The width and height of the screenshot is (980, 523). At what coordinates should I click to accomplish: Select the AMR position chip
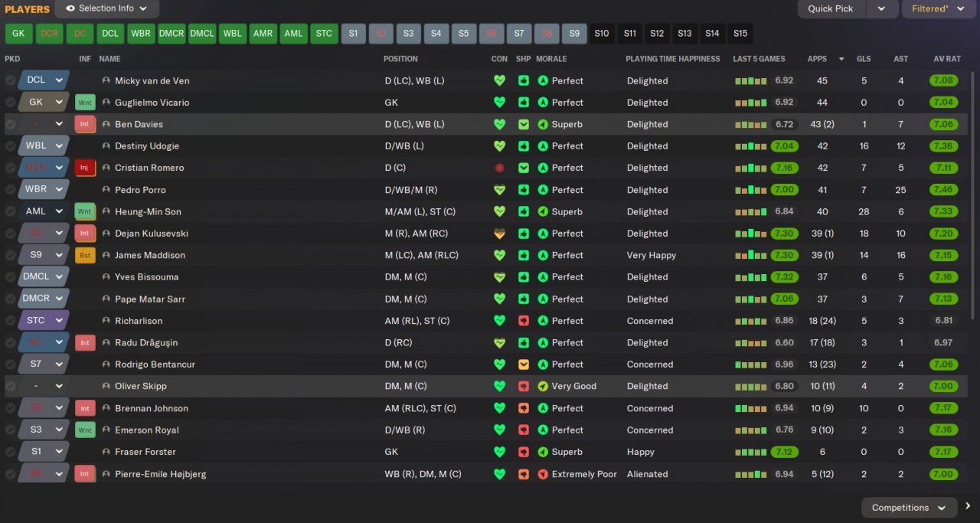point(263,34)
